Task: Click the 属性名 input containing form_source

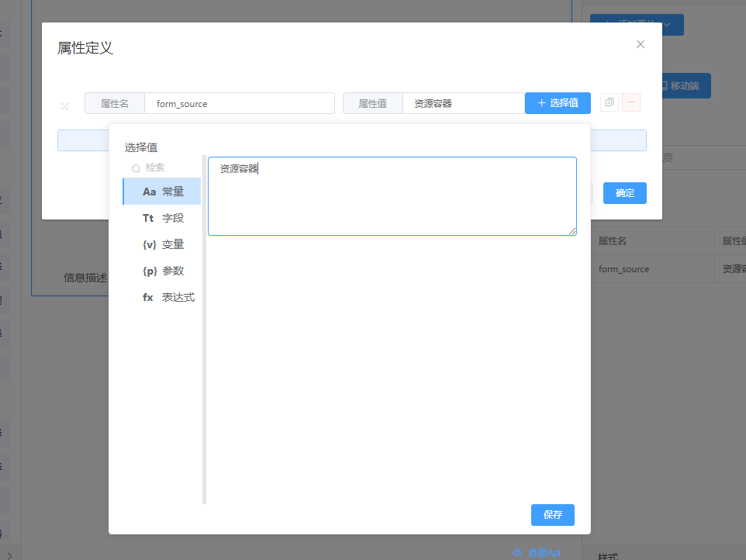Action: coord(239,103)
